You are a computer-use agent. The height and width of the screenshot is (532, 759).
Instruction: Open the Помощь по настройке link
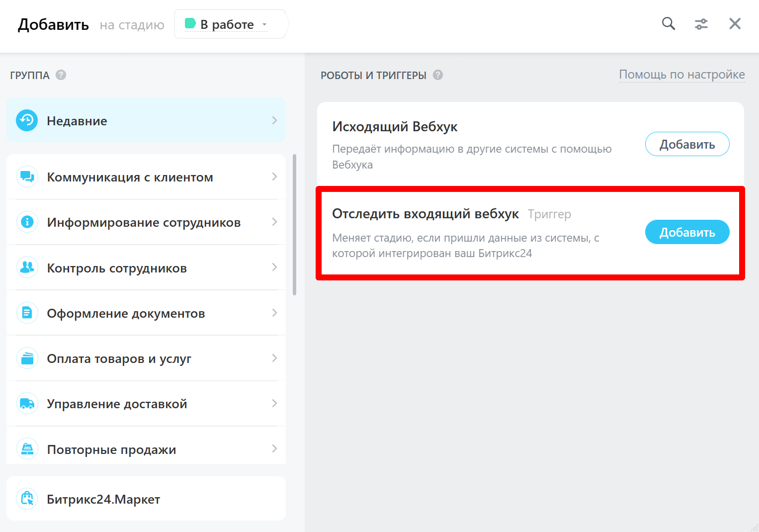point(681,75)
